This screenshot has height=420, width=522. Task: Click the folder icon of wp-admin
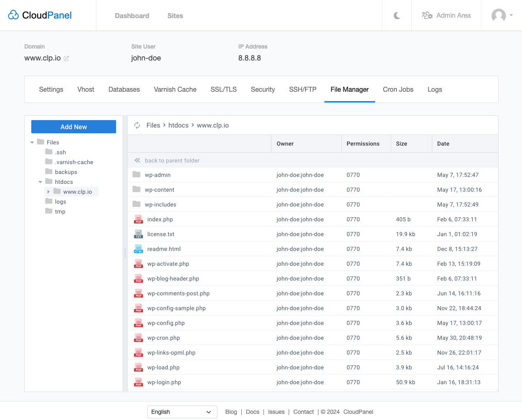pos(136,174)
